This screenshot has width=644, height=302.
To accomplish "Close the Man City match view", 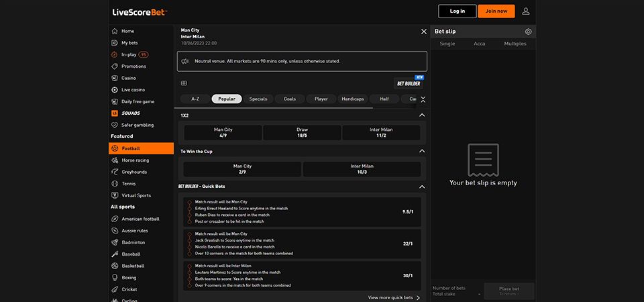I will point(424,32).
